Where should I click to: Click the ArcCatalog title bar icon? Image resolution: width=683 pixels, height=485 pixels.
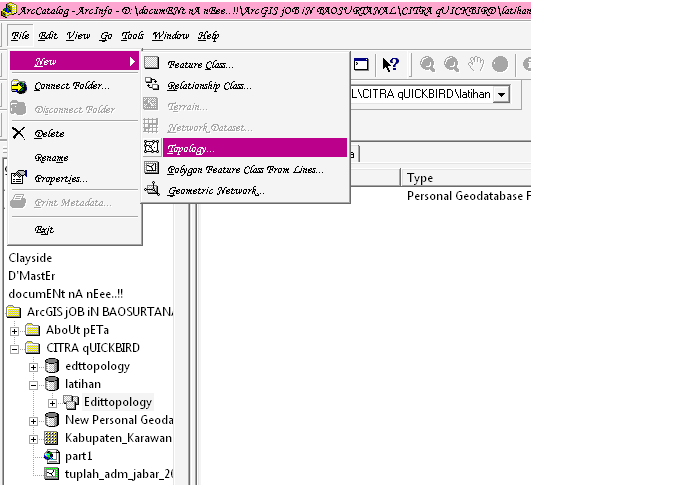[8, 10]
